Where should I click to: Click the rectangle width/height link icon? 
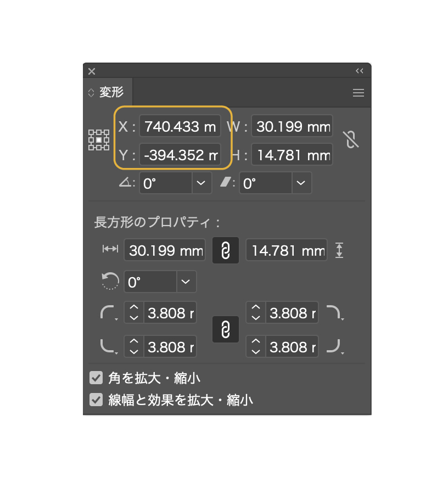(226, 250)
